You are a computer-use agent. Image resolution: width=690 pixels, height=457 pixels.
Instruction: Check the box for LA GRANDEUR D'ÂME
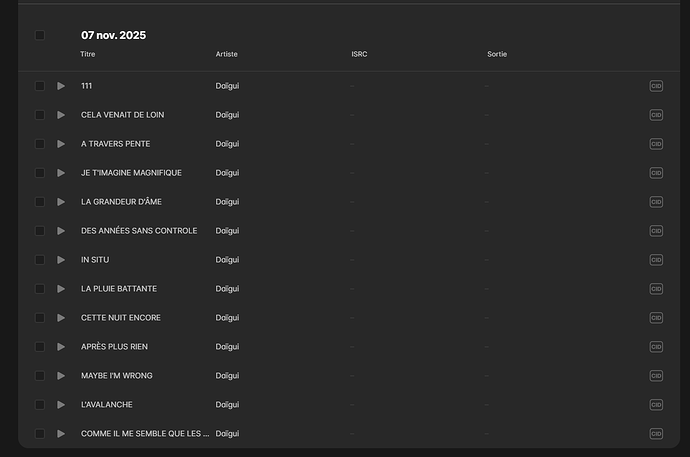point(40,202)
